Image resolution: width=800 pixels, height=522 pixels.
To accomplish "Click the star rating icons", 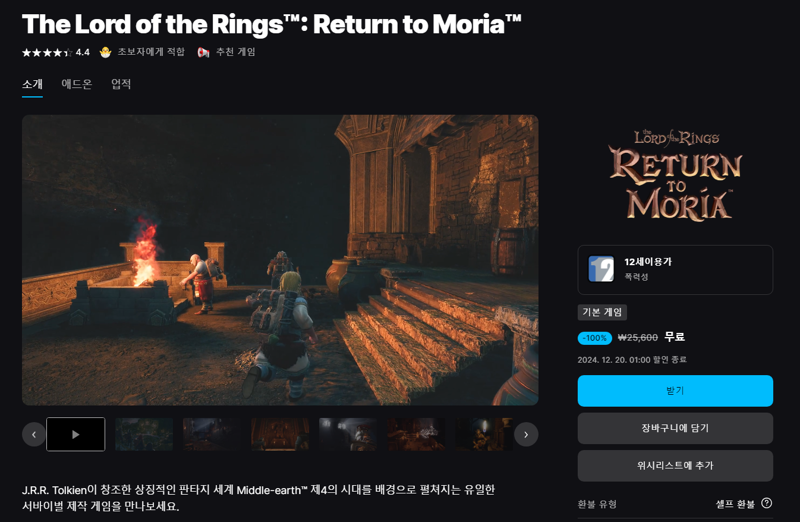I will (47, 52).
